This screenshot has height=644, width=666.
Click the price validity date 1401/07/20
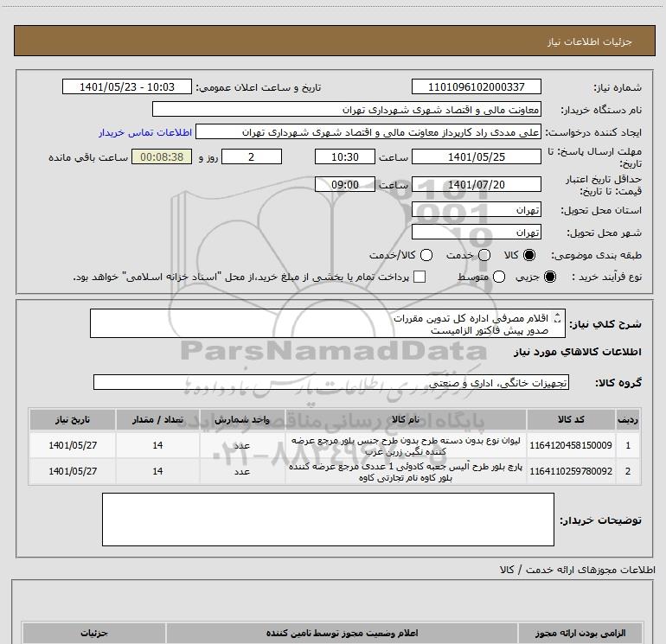(x=476, y=185)
